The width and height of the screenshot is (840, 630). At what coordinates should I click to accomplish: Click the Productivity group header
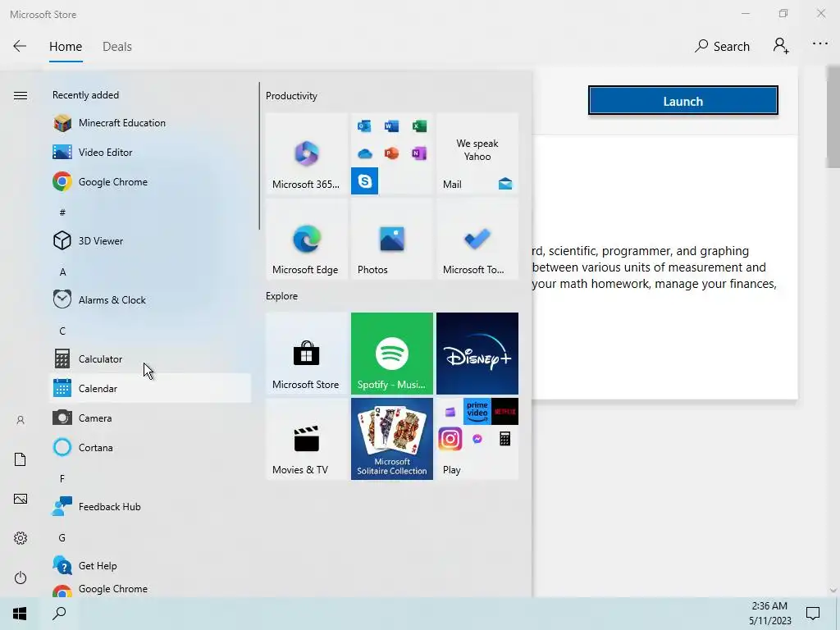291,96
